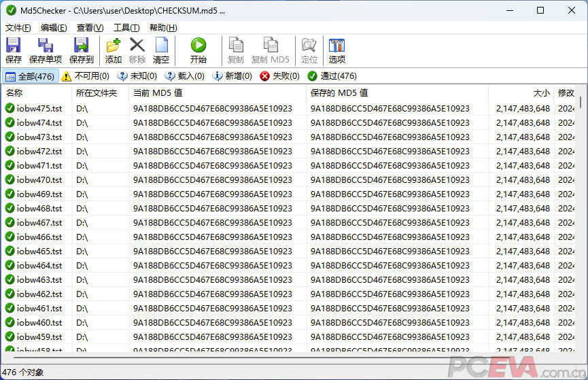Open the 帮助(H) menu
Viewport: 588px width, 380px height.
pos(163,28)
